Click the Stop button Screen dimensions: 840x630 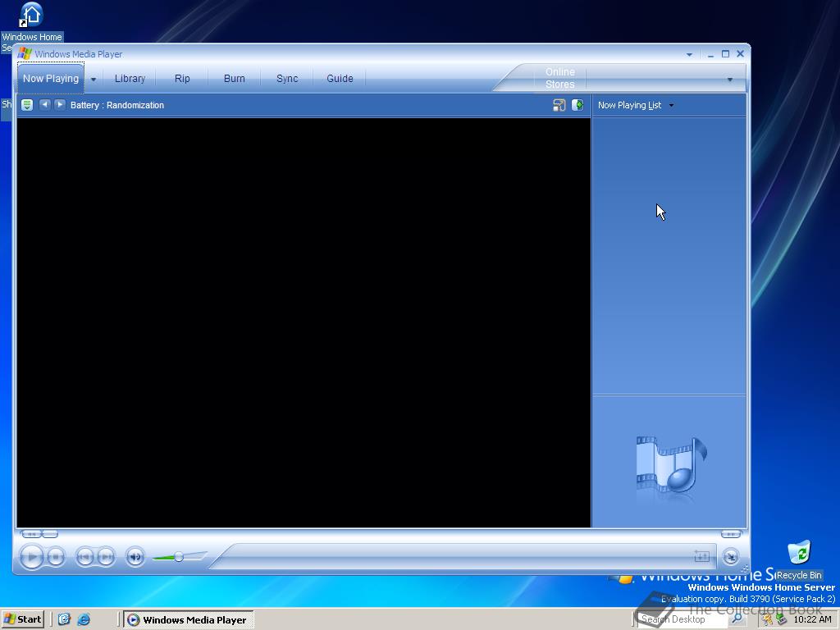tap(56, 557)
